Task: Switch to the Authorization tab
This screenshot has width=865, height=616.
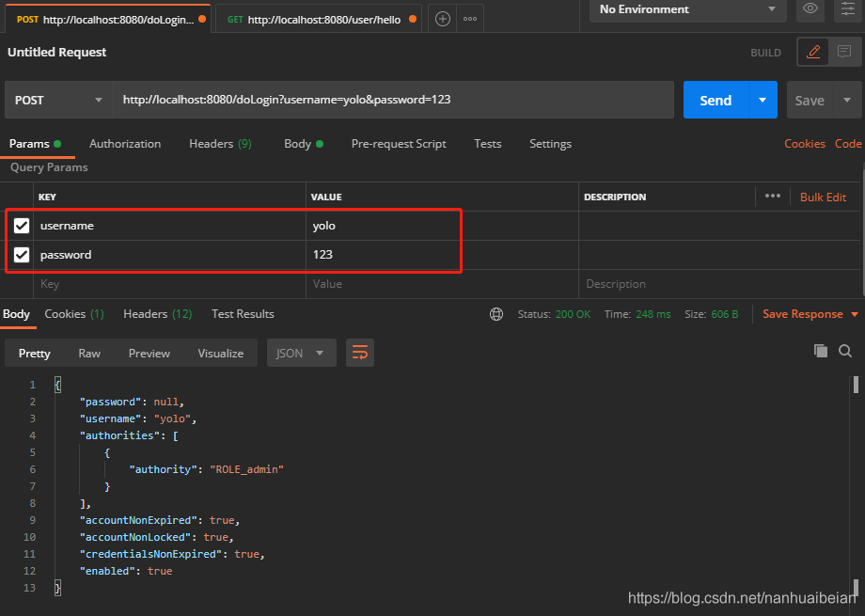Action: click(x=125, y=144)
